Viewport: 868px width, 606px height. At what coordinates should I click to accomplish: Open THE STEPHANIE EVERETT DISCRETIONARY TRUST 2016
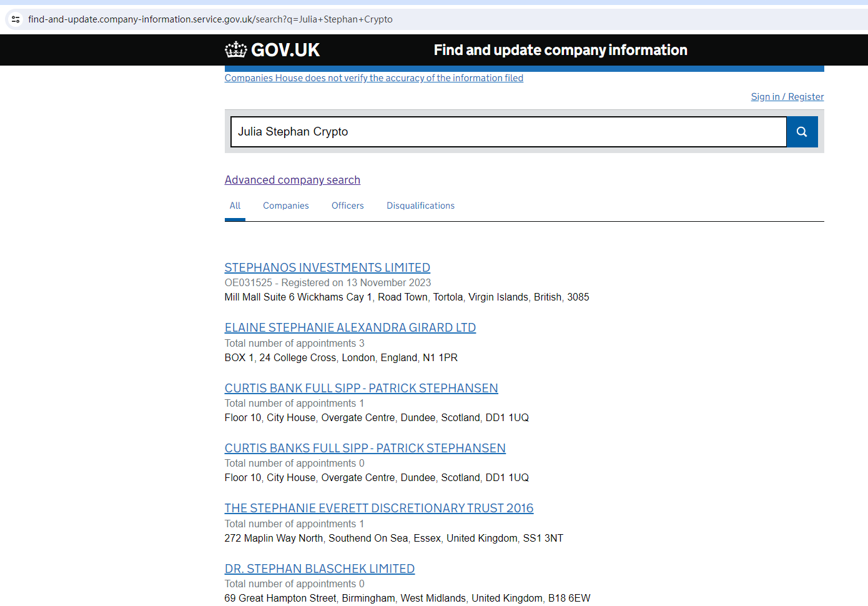(x=379, y=509)
